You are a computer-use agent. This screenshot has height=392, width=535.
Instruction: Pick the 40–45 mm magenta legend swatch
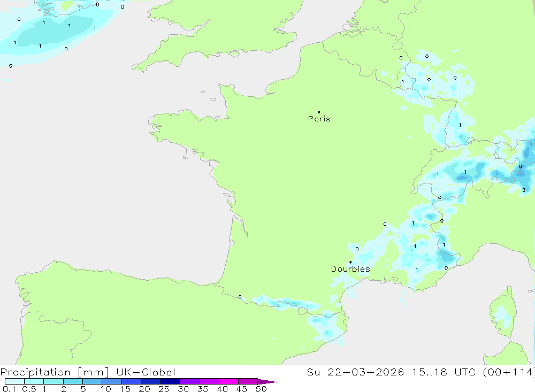228,381
